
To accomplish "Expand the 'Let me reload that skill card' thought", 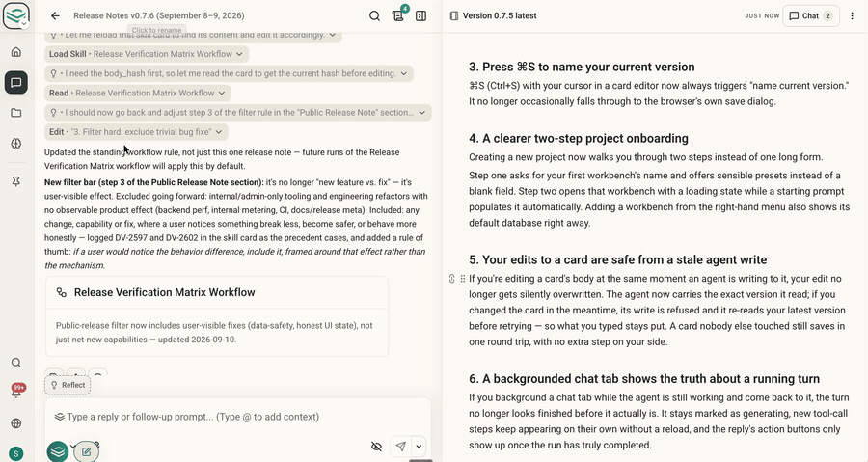I will (x=332, y=35).
